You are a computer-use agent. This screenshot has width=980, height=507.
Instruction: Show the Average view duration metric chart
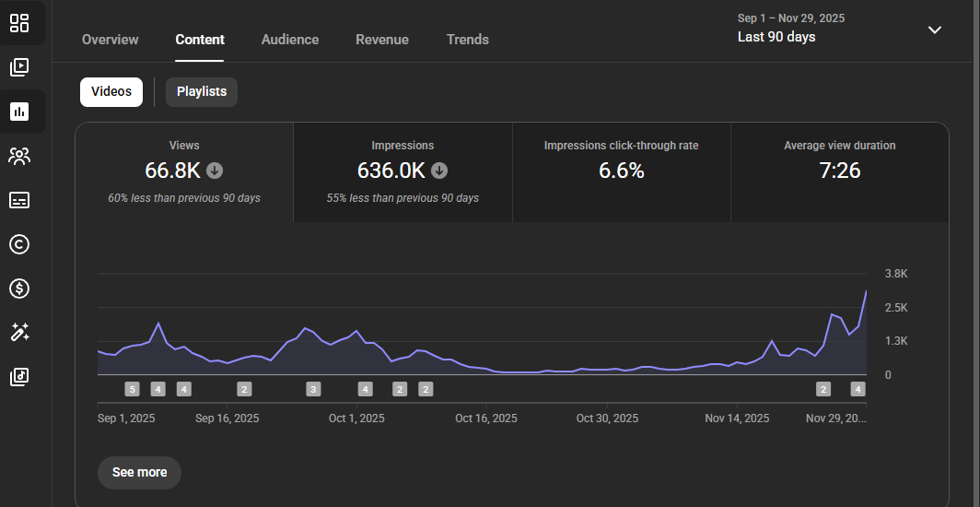point(839,171)
